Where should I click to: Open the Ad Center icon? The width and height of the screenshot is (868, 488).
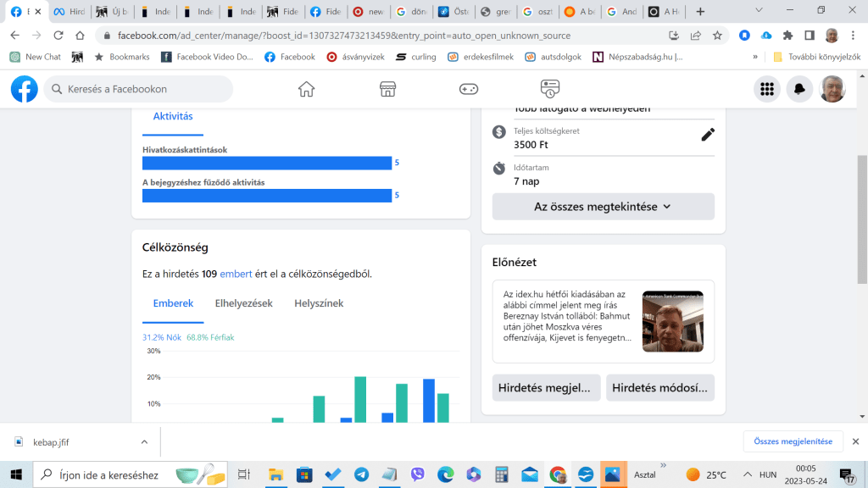click(x=550, y=89)
